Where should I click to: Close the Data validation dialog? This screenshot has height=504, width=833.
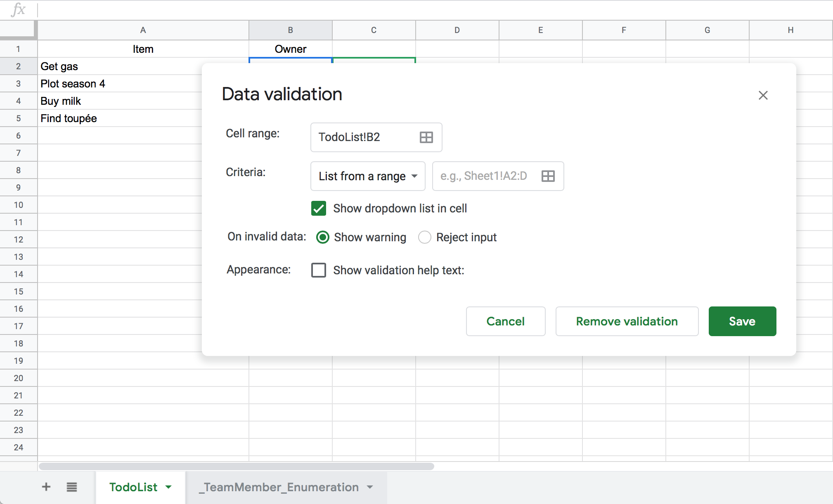763,95
